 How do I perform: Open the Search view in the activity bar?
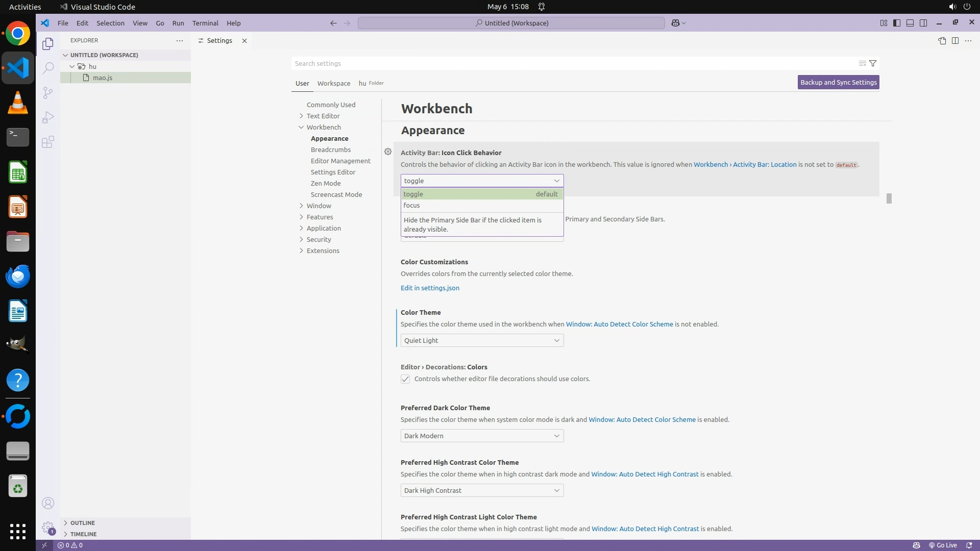click(48, 68)
